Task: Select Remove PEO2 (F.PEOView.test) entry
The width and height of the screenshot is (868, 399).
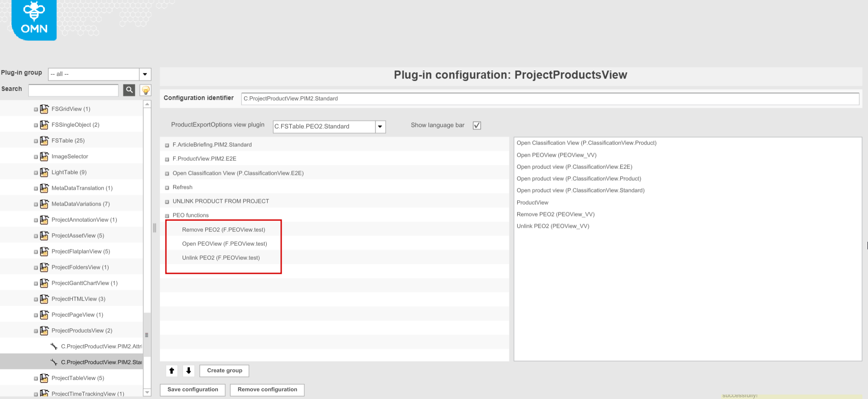Action: pyautogui.click(x=223, y=230)
